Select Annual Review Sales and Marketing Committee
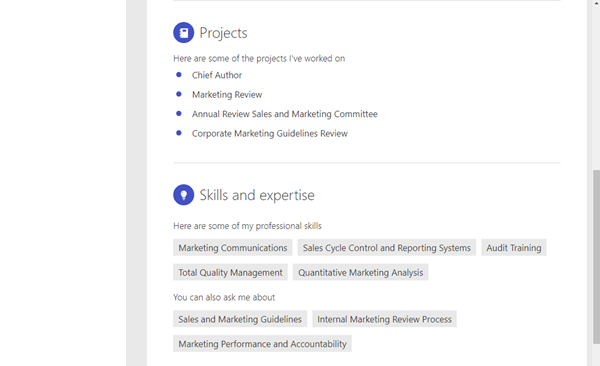 pos(285,114)
